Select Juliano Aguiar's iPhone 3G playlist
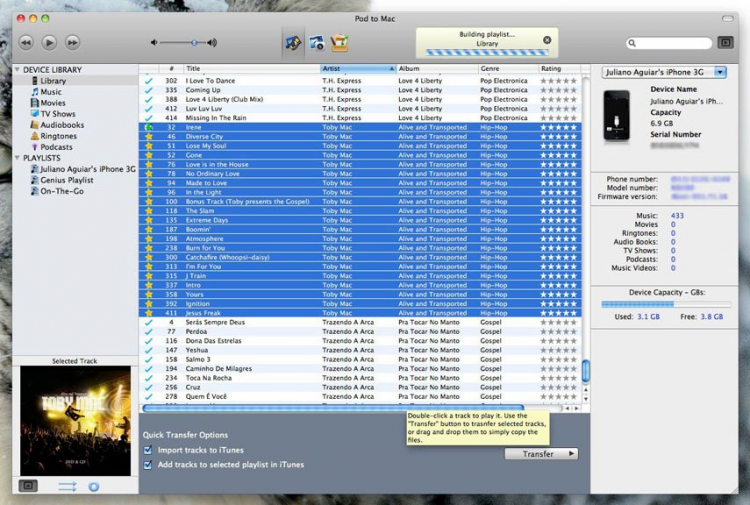750x505 pixels. pos(83,169)
